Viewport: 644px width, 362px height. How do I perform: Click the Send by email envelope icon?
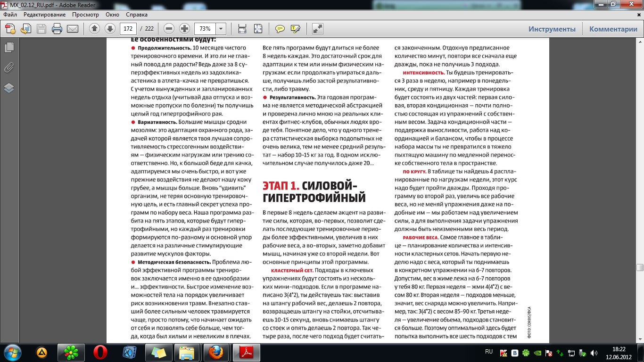point(73,29)
